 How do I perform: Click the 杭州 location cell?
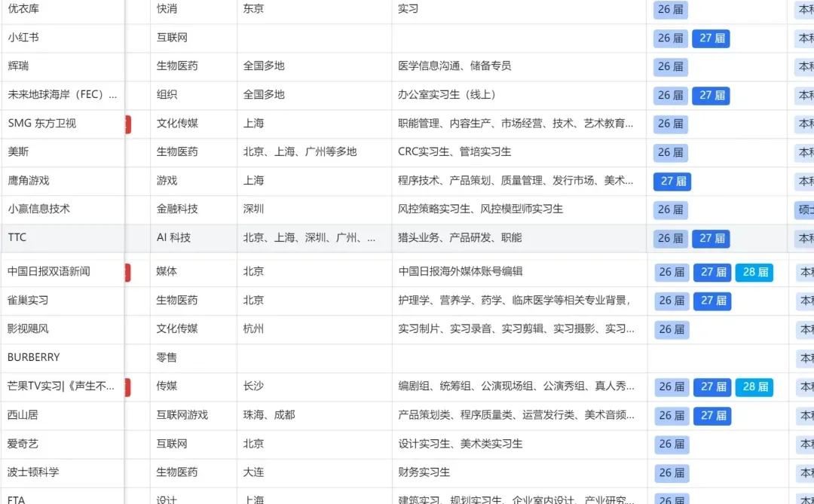(x=254, y=328)
